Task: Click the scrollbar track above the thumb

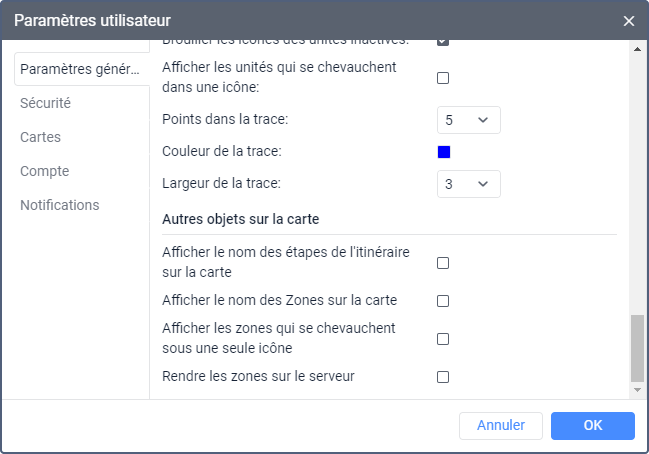Action: (637, 180)
